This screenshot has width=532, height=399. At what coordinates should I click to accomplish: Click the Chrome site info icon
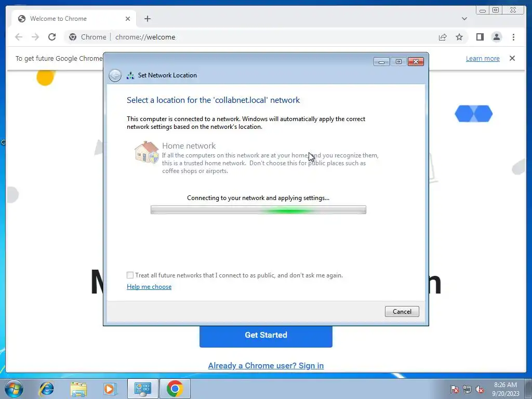click(73, 37)
